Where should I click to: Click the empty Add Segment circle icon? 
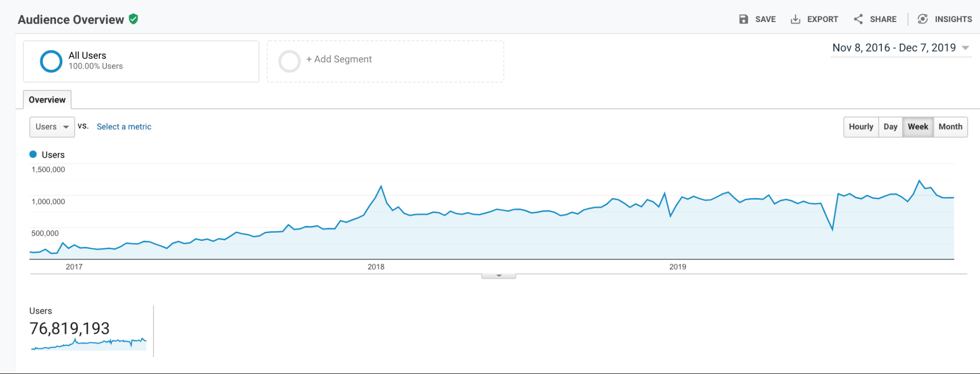[x=289, y=61]
